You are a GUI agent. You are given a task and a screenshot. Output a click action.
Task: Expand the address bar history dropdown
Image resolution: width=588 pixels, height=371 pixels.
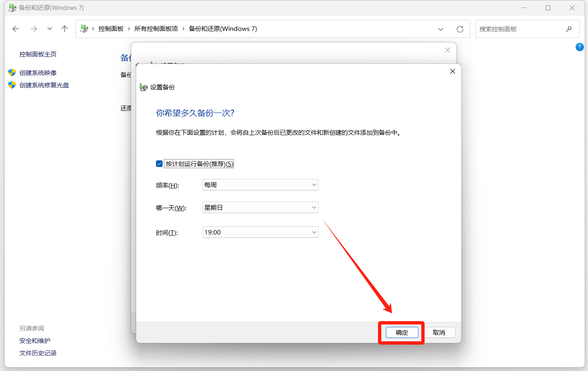coord(440,29)
